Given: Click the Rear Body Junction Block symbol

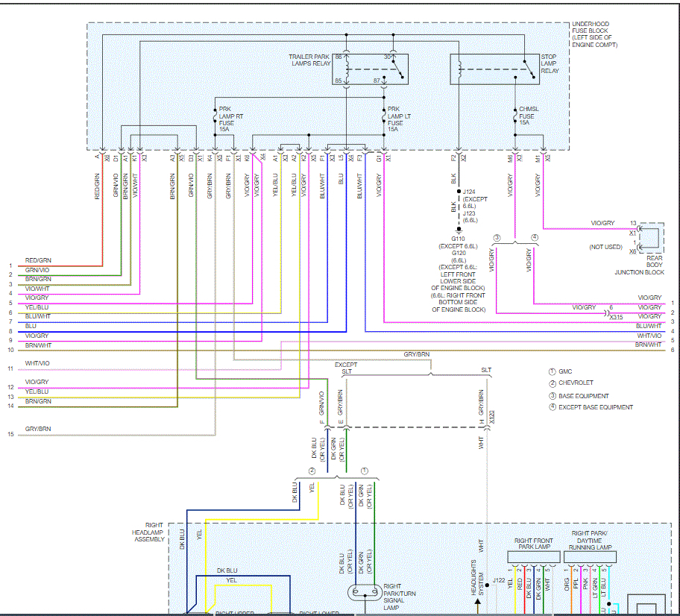Looking at the screenshot, I should (x=651, y=237).
